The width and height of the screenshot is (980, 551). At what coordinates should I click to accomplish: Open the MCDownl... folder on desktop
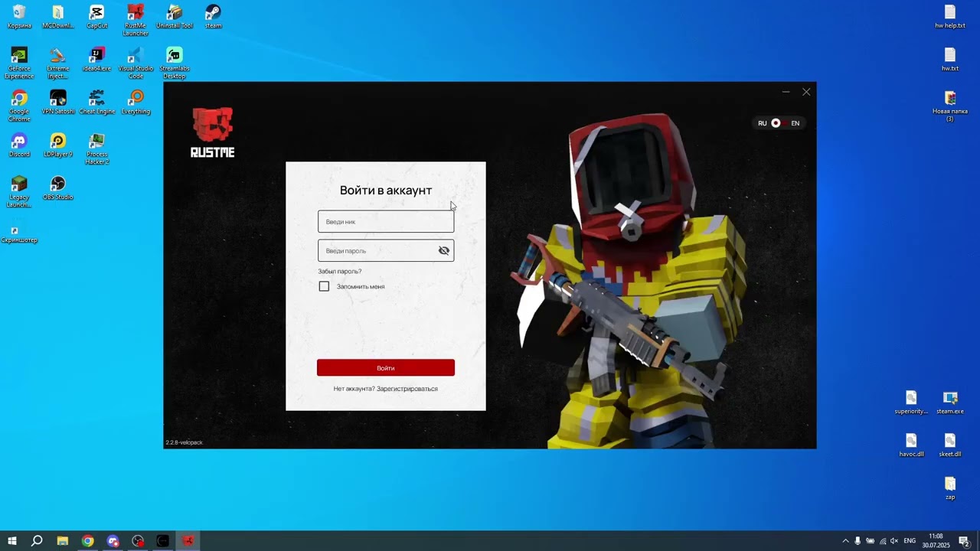click(58, 17)
